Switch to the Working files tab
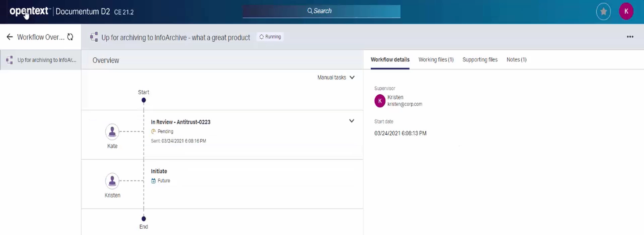Image resolution: width=644 pixels, height=235 pixels. tap(436, 60)
